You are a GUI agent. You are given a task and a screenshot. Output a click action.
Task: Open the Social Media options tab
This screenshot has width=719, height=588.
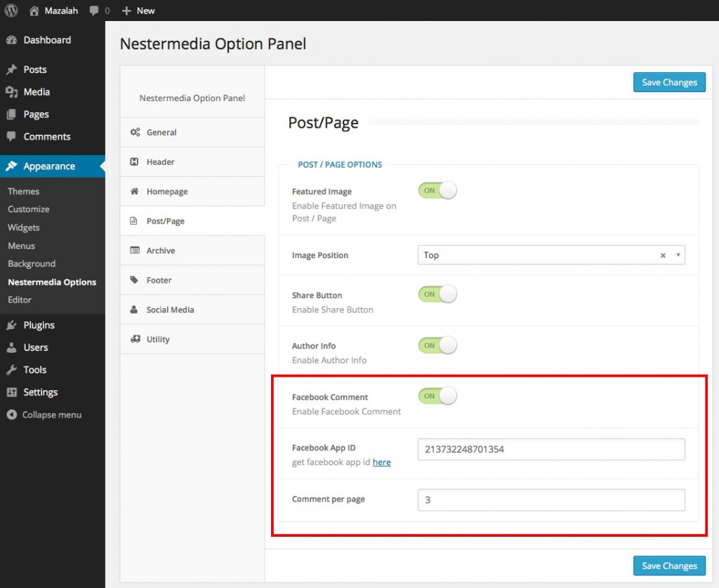(x=192, y=309)
